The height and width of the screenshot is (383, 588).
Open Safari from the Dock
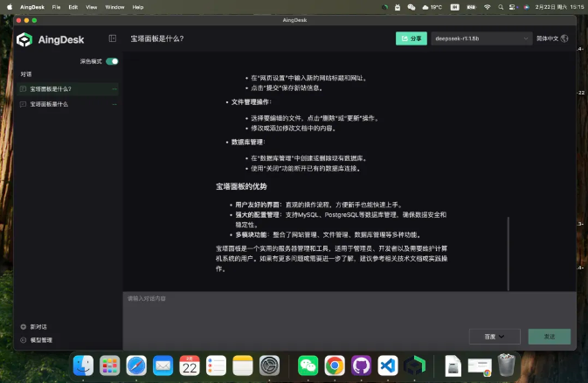click(136, 366)
